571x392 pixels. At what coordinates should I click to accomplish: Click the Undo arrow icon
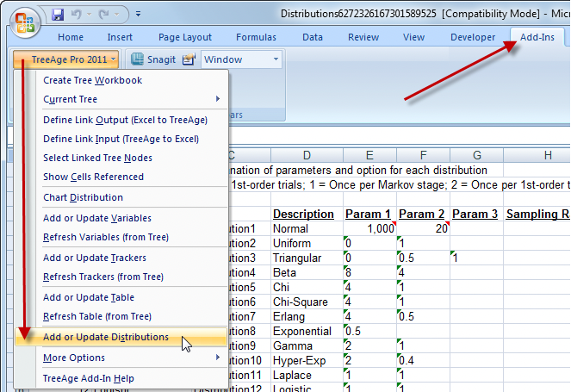(x=77, y=15)
